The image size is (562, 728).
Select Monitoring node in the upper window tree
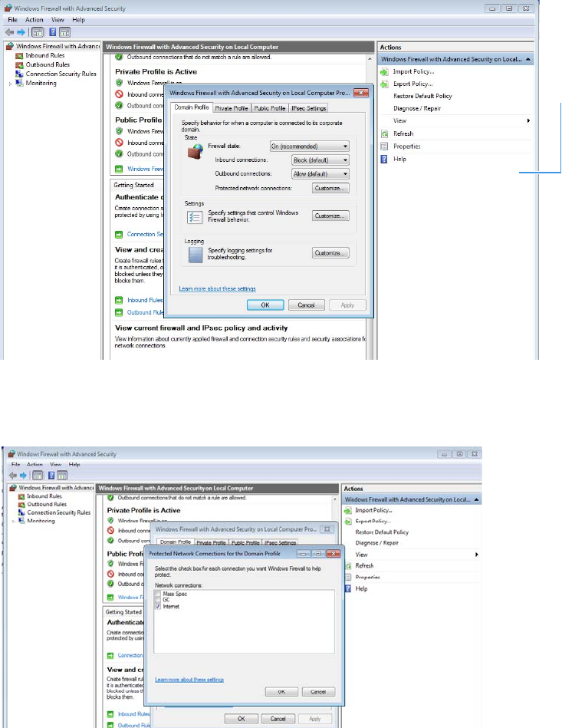(41, 83)
